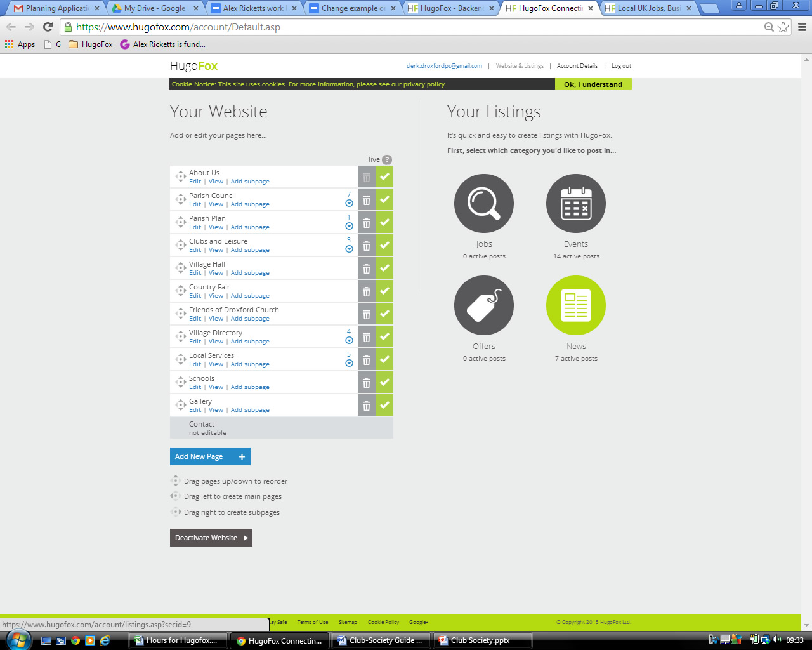Click the Add New Page button
Screen dimensions: 812x650
click(210, 456)
